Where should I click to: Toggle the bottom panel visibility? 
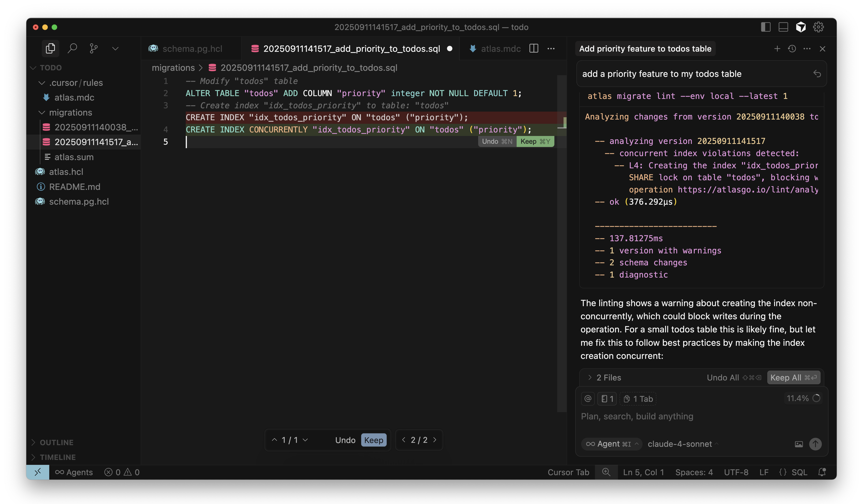point(783,27)
